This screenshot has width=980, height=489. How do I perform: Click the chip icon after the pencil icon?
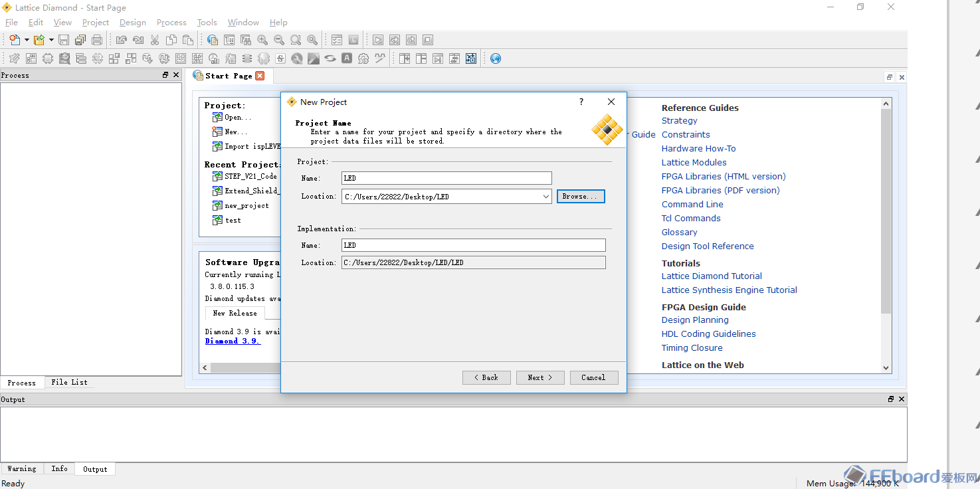(48, 58)
